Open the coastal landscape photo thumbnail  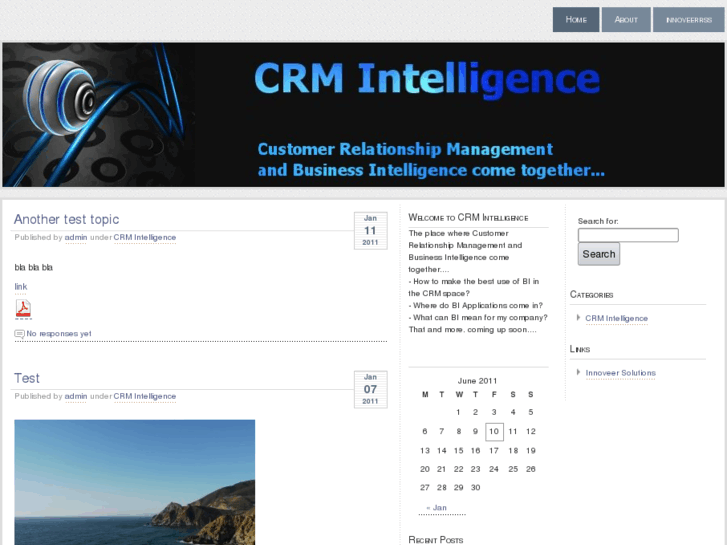coord(134,481)
